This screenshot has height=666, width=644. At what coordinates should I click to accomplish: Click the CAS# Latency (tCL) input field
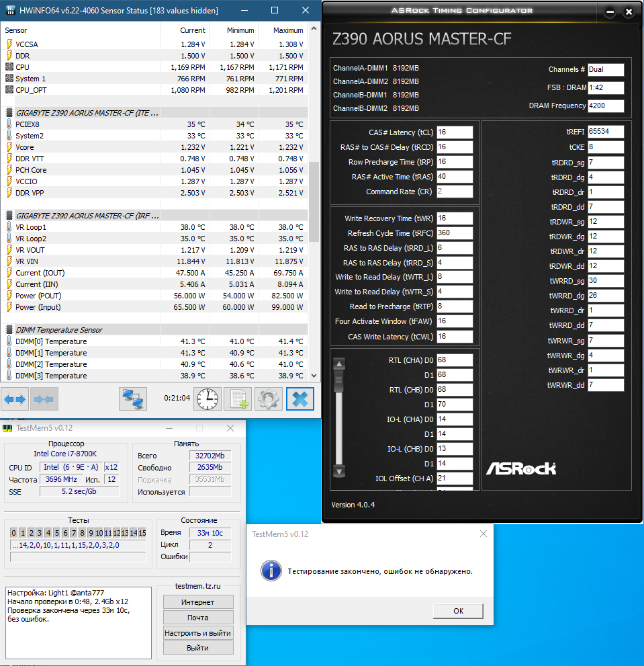coord(455,132)
